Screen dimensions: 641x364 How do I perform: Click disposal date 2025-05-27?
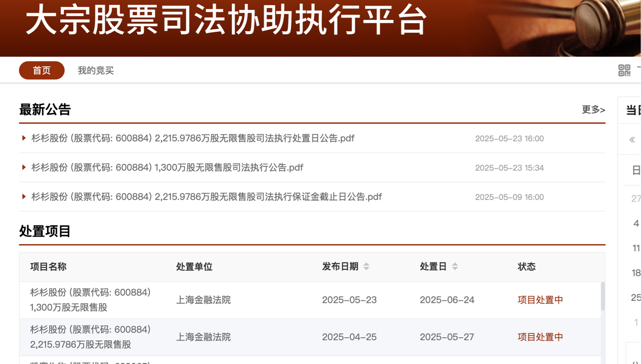[447, 337]
